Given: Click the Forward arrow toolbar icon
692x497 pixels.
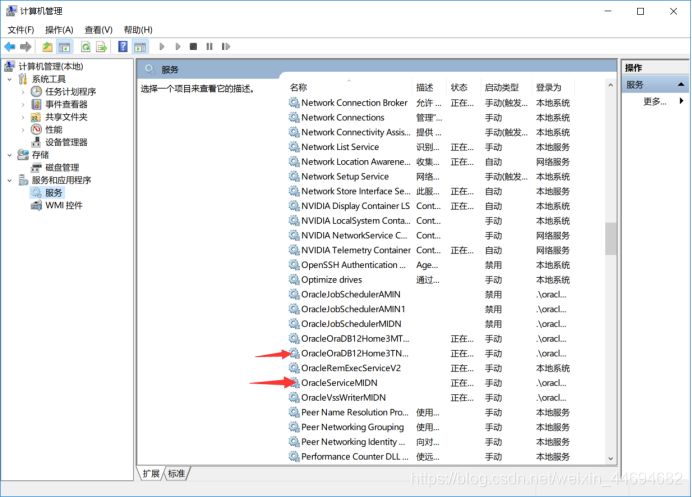Looking at the screenshot, I should 26,46.
